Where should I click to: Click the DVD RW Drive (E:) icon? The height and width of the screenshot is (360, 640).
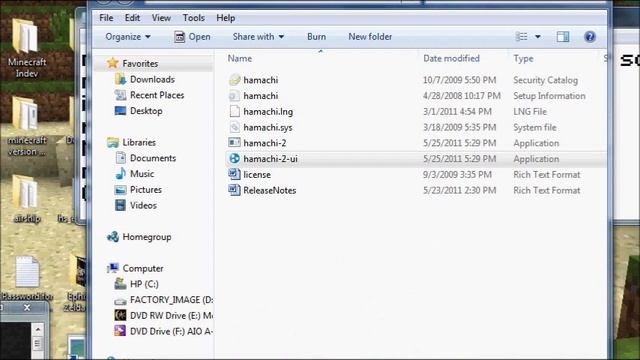(x=120, y=316)
